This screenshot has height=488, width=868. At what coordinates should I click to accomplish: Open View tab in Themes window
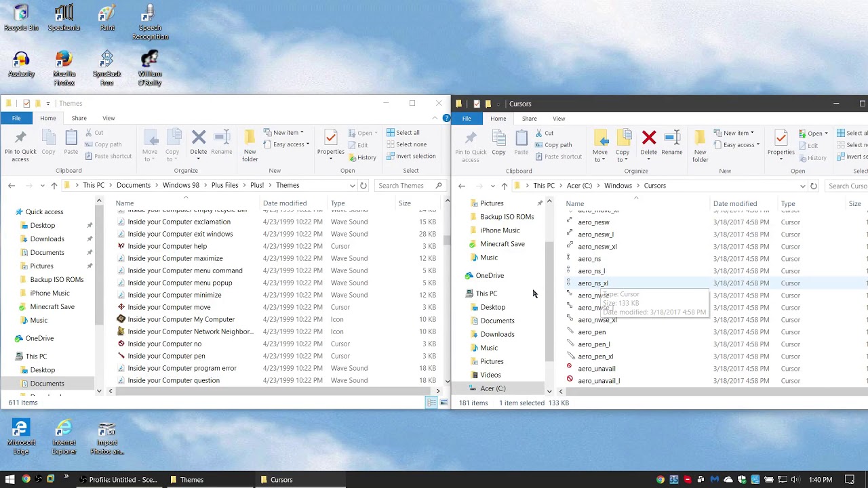coord(108,118)
